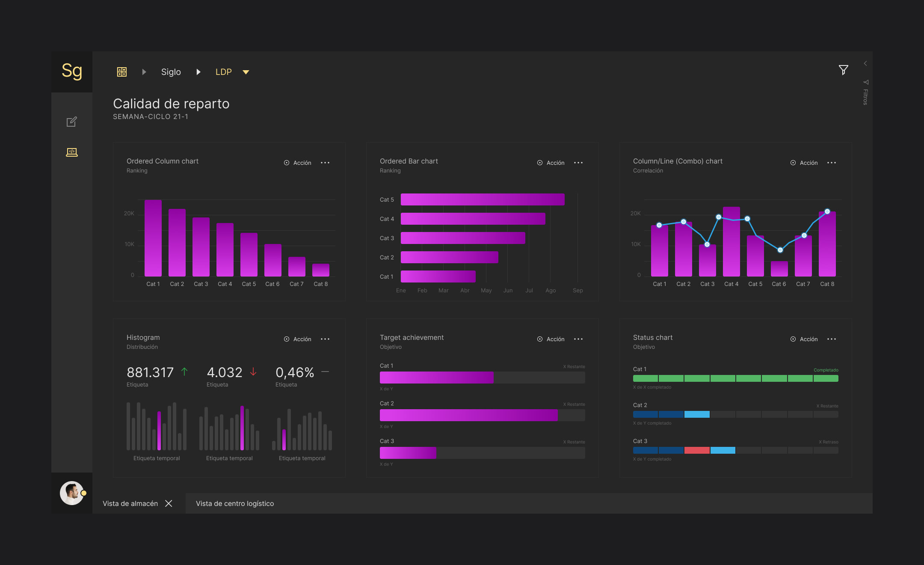Click the highlighted bar in first histogram

tap(159, 431)
